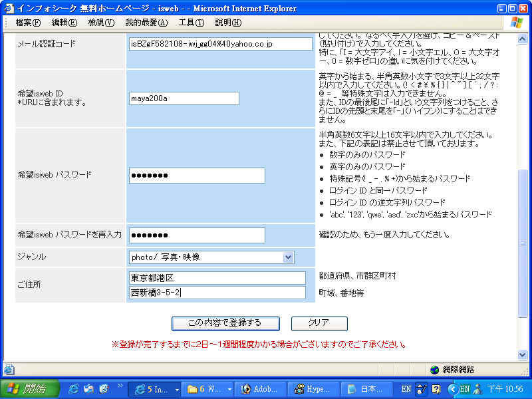The width and height of the screenshot is (532, 399).
Task: Click the status bar page icon
Action: pos(9,370)
